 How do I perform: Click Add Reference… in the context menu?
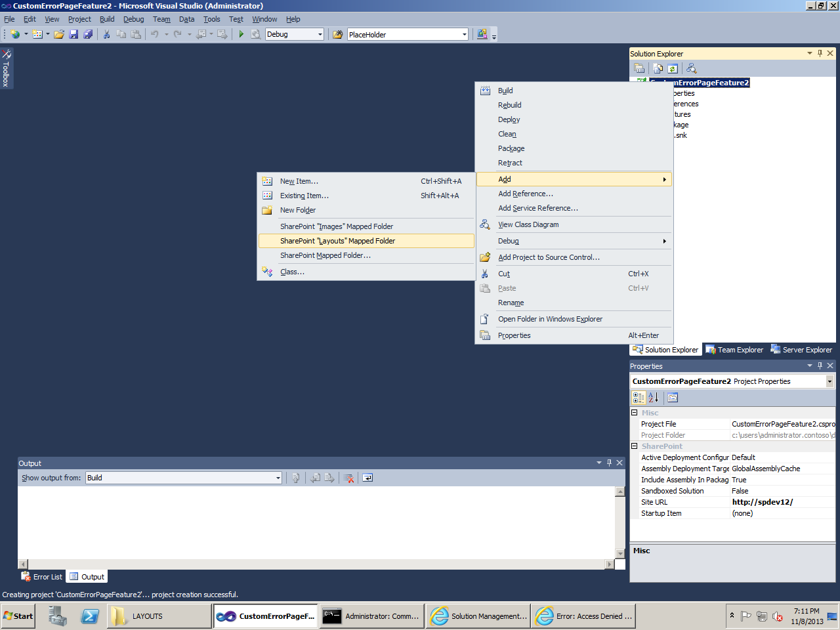[x=574, y=194]
